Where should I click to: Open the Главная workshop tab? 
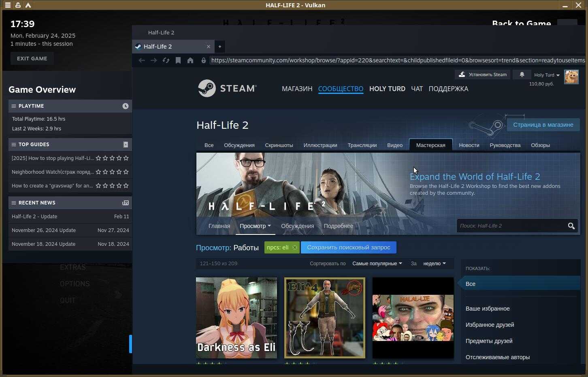pyautogui.click(x=219, y=226)
